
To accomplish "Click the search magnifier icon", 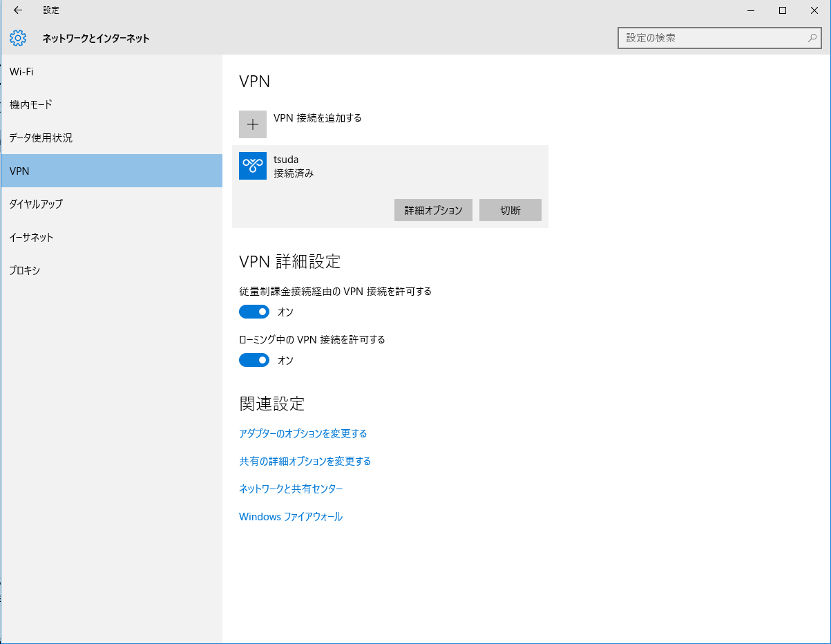I will coord(812,38).
